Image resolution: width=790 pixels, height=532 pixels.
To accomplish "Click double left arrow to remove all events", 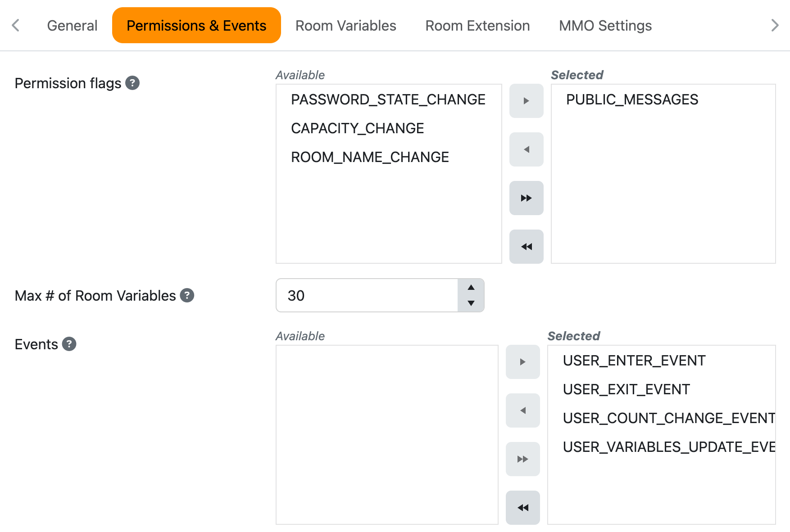I will coord(522,507).
